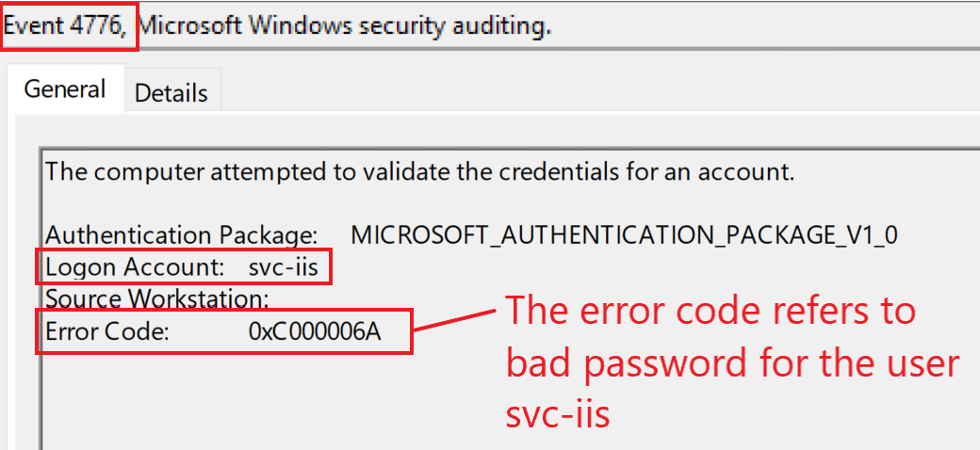Switch to the General tab
980x450 pixels.
pyautogui.click(x=64, y=89)
